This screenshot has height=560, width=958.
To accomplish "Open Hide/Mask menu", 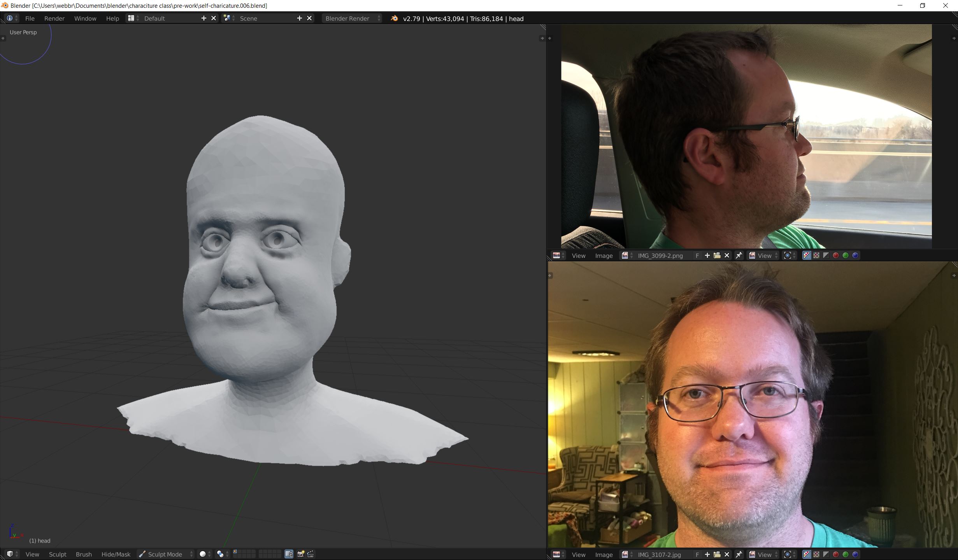I will pyautogui.click(x=116, y=554).
